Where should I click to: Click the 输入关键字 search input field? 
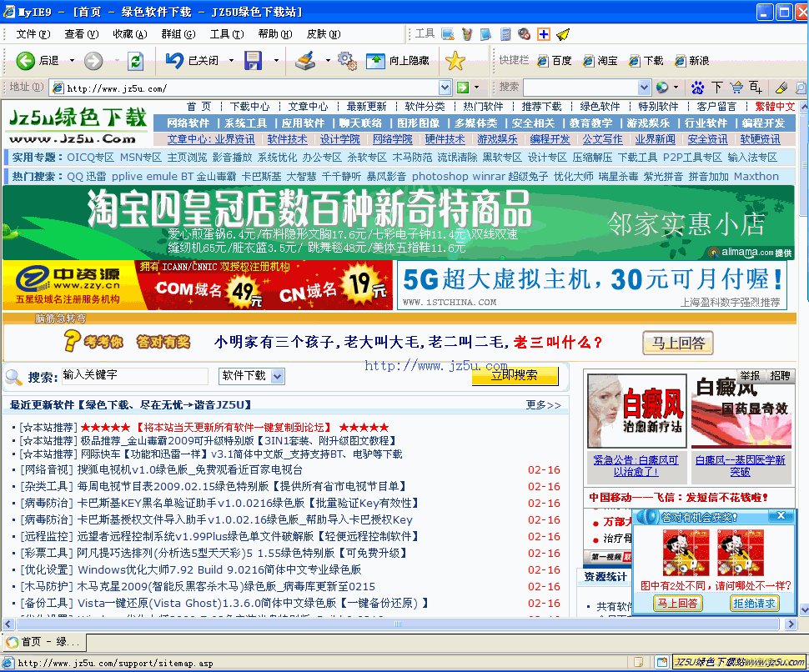[x=134, y=375]
